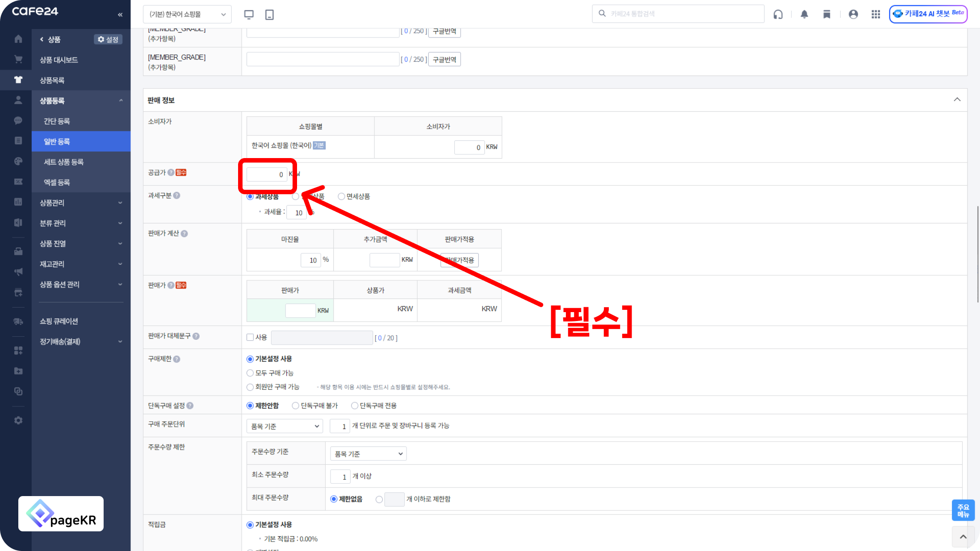
Task: Select the 면세상품 radio button
Action: click(x=342, y=196)
